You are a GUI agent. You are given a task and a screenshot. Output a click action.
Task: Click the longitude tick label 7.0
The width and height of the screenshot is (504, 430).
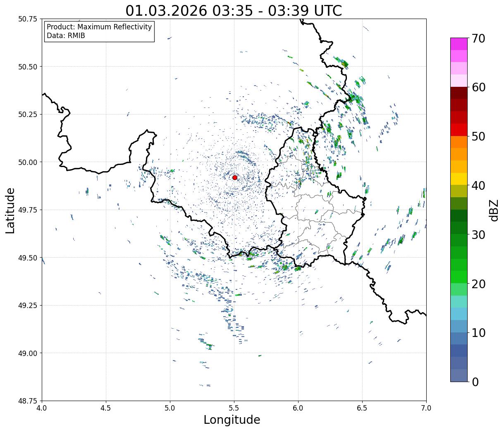(426, 408)
